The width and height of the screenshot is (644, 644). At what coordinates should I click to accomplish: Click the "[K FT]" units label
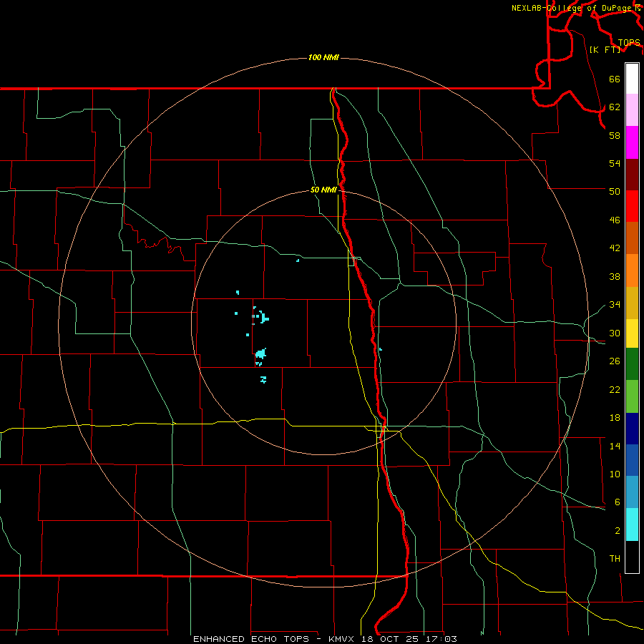(x=605, y=49)
